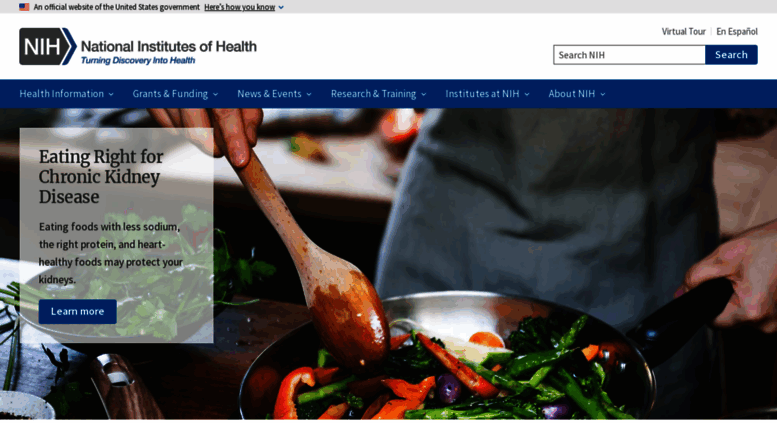The height and width of the screenshot is (423, 777).
Task: Click the blue Search button
Action: pos(731,55)
